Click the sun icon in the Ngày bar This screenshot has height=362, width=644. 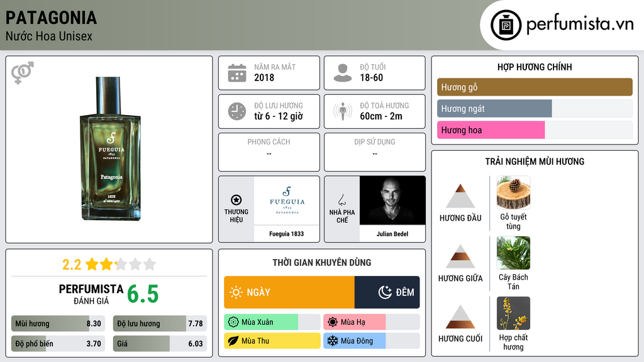[236, 292]
